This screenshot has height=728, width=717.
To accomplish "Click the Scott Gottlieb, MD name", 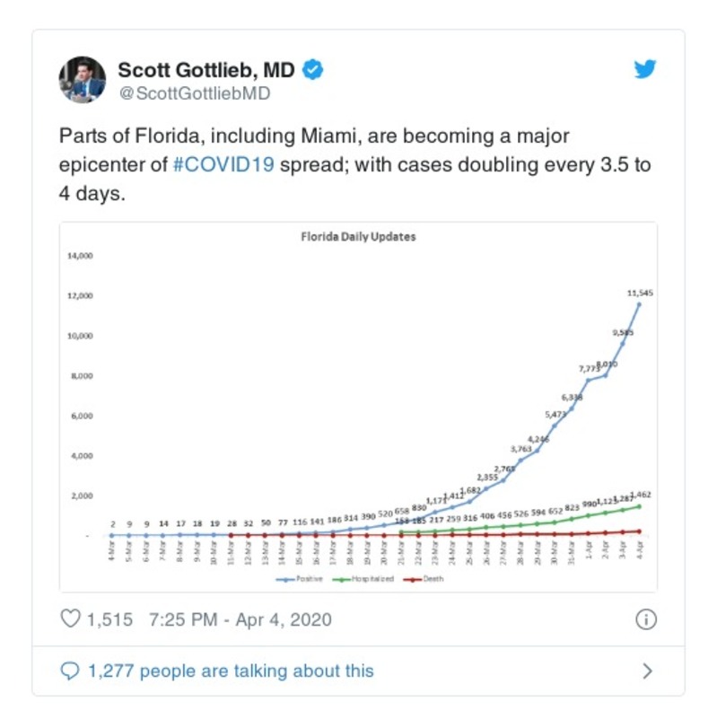I will pyautogui.click(x=206, y=70).
